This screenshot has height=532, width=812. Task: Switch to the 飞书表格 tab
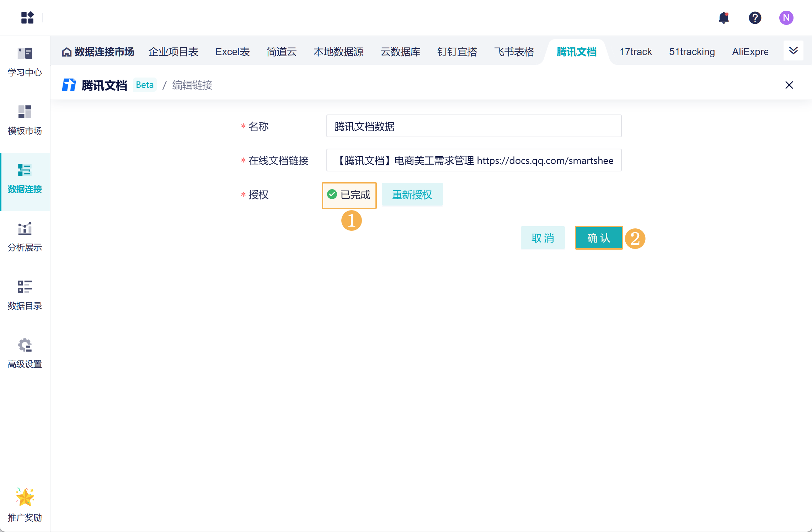pos(514,52)
